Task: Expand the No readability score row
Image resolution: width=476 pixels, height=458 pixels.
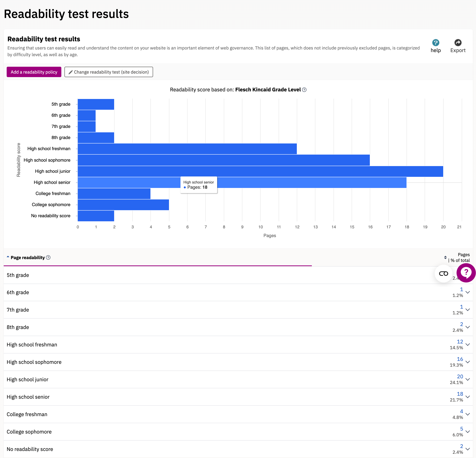Action: tap(468, 449)
